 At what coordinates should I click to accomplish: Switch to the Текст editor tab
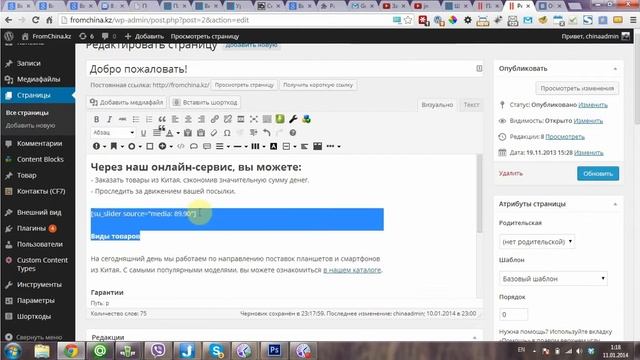[471, 105]
